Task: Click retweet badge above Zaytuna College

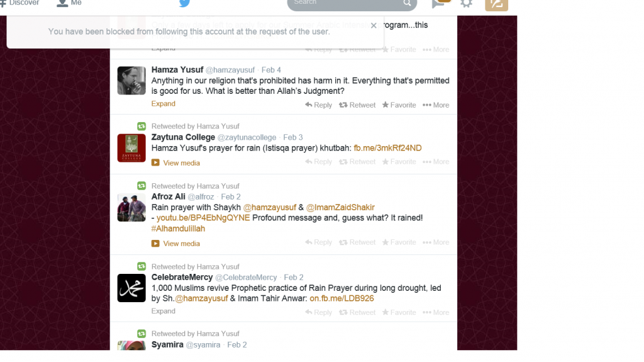Action: pyautogui.click(x=142, y=127)
